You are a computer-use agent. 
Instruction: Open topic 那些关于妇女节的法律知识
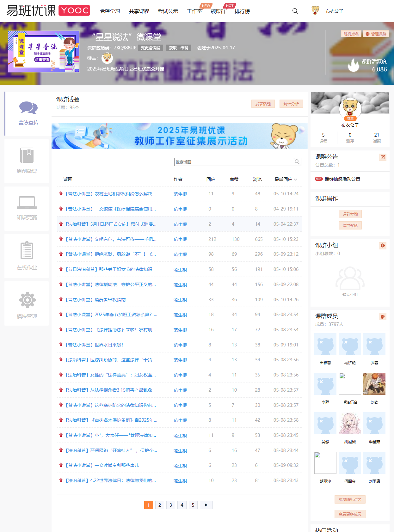108,269
